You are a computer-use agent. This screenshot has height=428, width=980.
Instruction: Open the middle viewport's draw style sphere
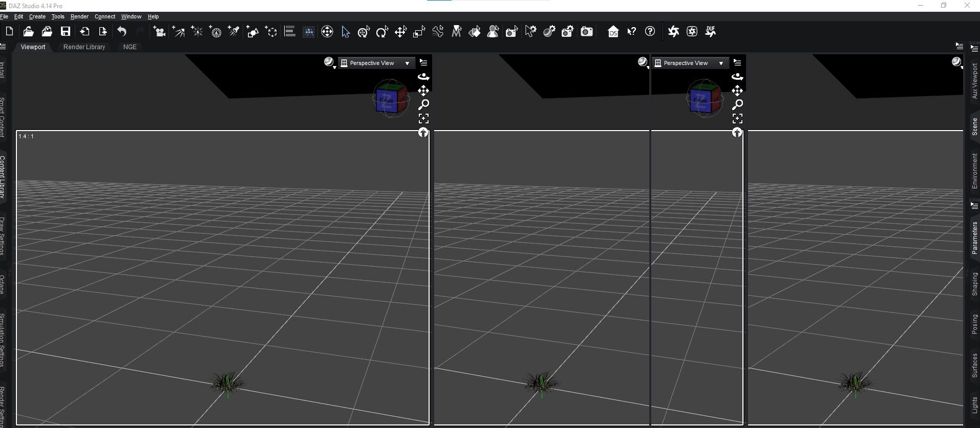point(644,63)
